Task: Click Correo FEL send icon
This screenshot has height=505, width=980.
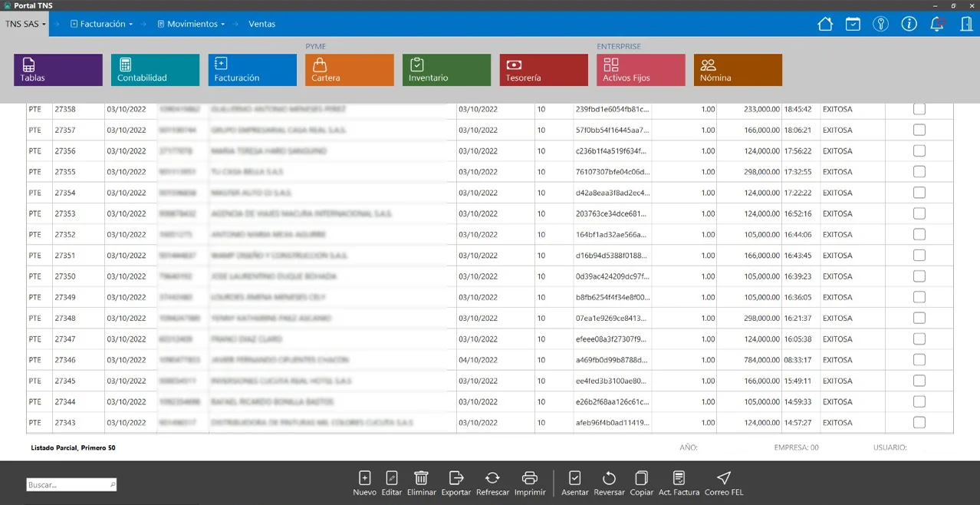Action: click(x=724, y=483)
